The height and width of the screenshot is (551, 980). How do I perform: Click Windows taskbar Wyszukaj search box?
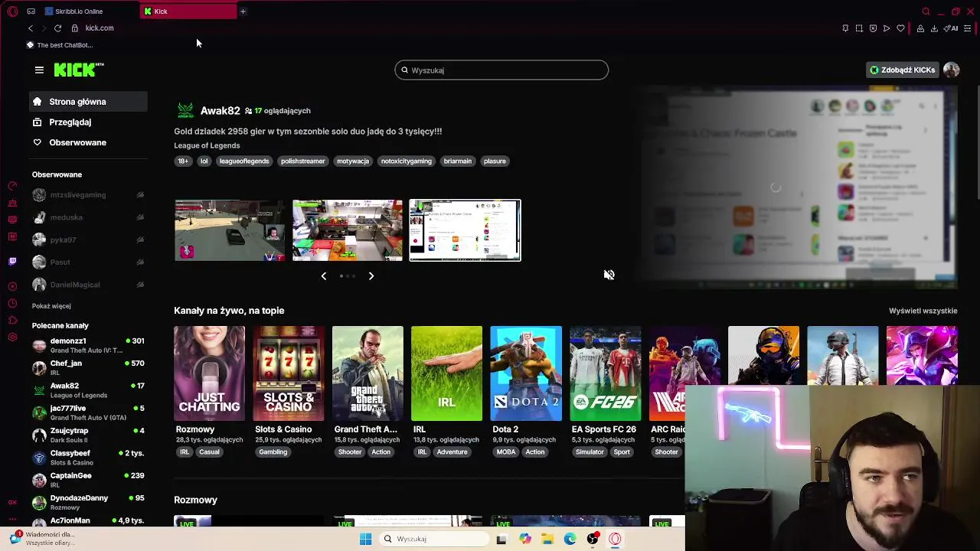(435, 539)
